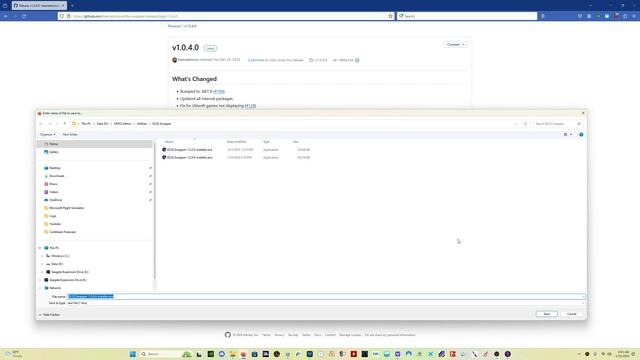Viewport: 640px width, 360px height.
Task: Open the Terms link in the footer
Action: (267, 335)
